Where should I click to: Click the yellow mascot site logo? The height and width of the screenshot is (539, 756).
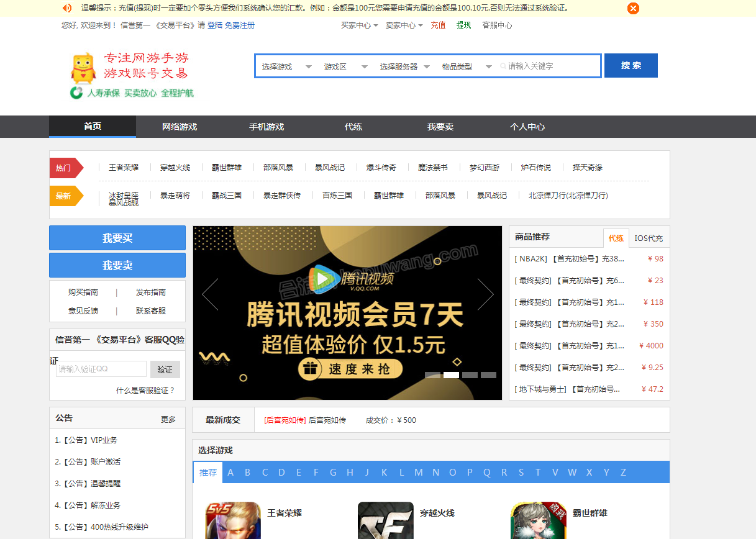[x=83, y=69]
